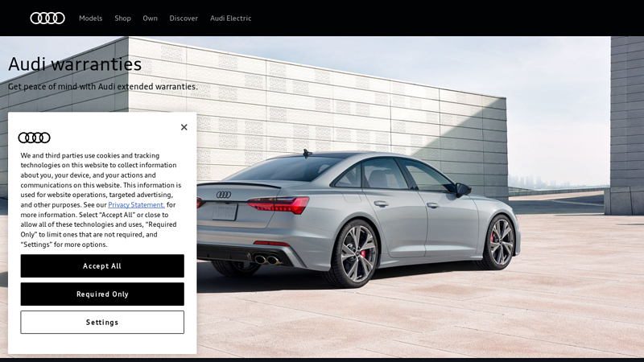Open the Discover menu
This screenshot has width=644, height=362.
pyautogui.click(x=184, y=18)
